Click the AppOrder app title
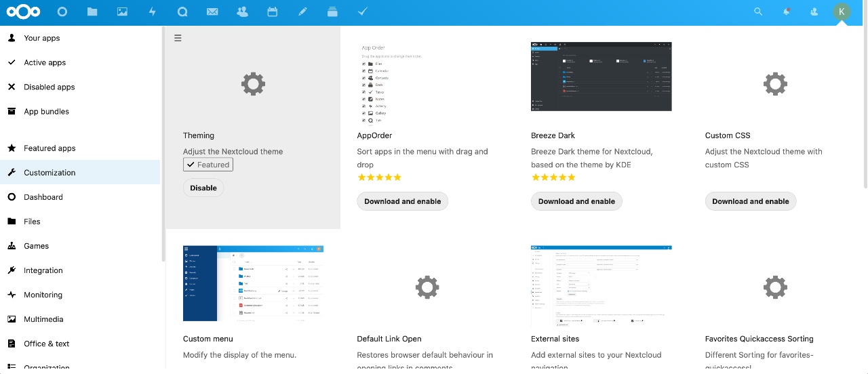This screenshot has width=868, height=374. pos(374,136)
